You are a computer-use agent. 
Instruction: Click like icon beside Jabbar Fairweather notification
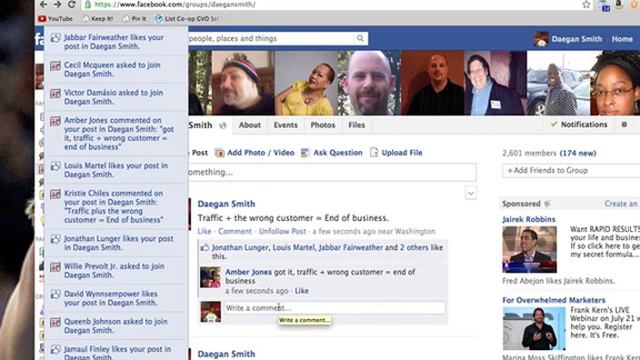[56, 38]
